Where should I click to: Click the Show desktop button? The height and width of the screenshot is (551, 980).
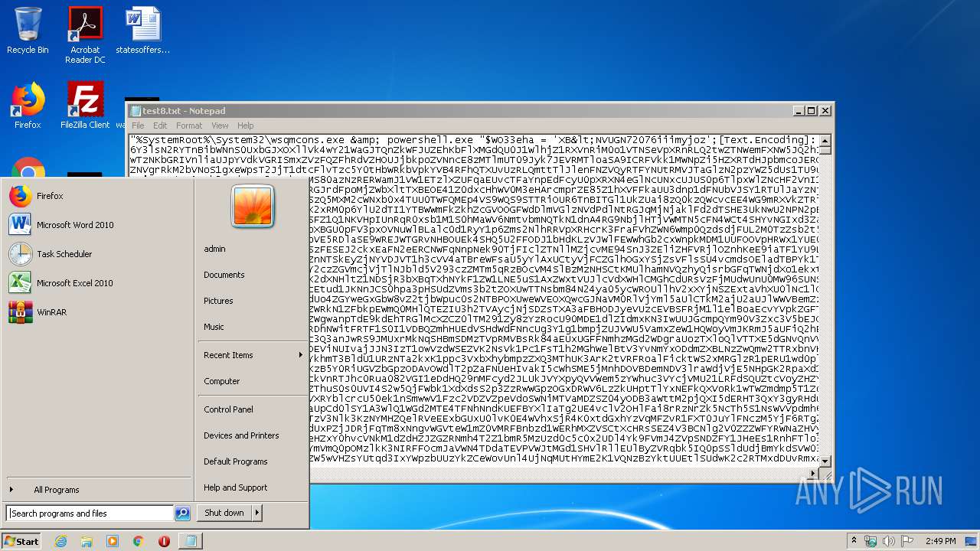tap(972, 541)
